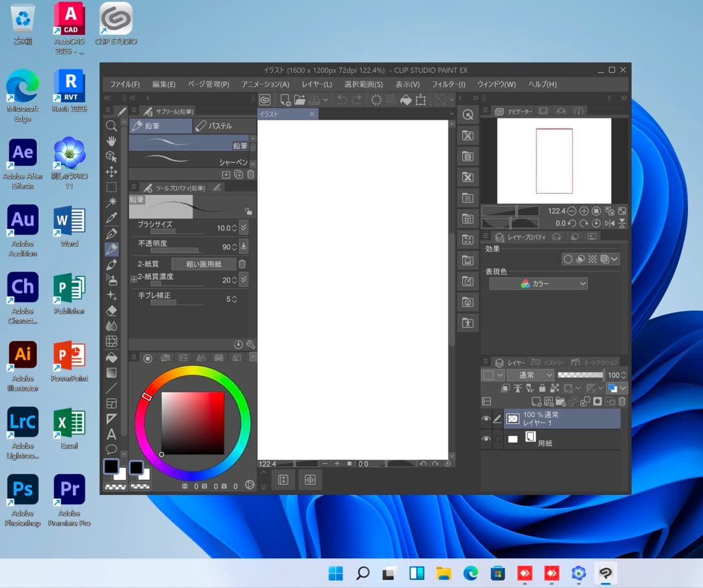Choose the Fill bucket tool
703x588 pixels.
[111, 357]
